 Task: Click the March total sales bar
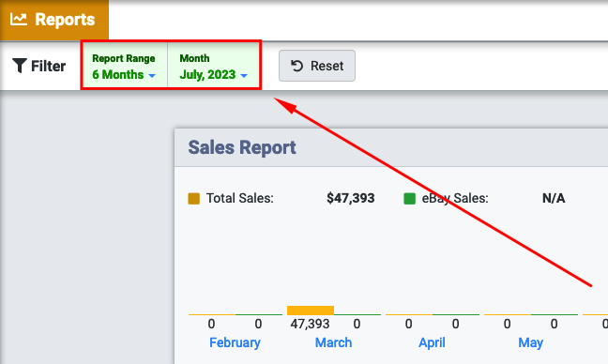311,311
